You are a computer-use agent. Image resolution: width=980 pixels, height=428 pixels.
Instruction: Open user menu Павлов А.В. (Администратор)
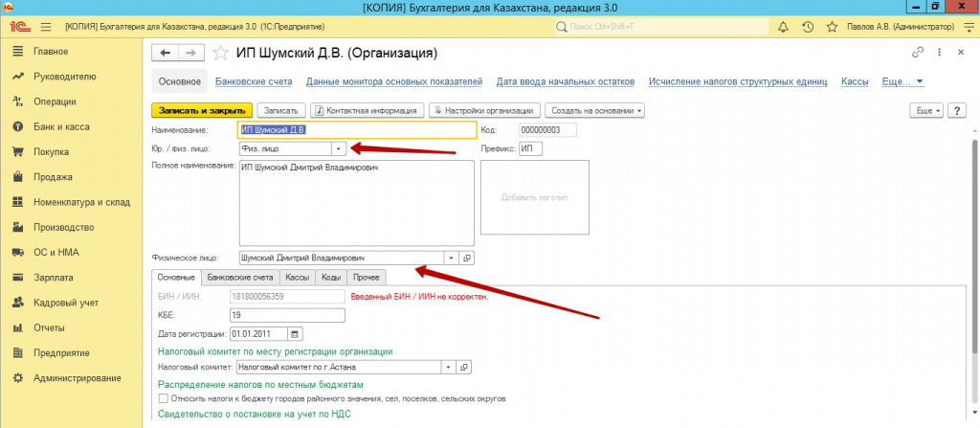click(x=901, y=27)
